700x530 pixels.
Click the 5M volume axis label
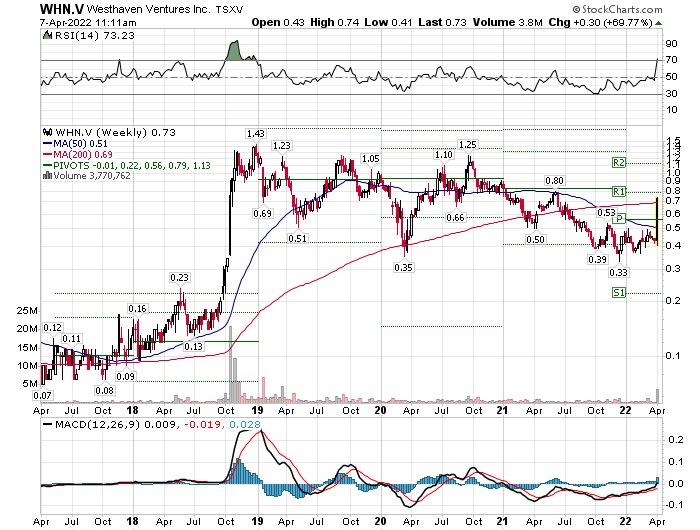click(x=30, y=384)
